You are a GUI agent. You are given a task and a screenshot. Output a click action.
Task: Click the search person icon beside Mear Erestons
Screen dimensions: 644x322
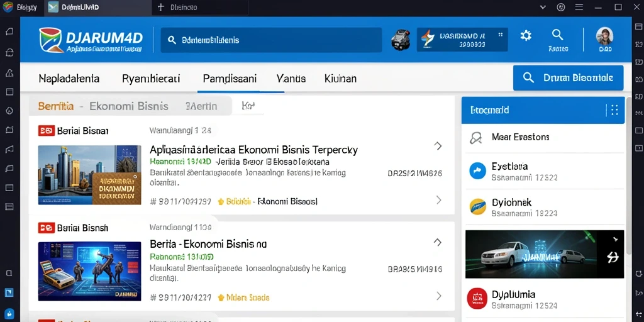[475, 138]
